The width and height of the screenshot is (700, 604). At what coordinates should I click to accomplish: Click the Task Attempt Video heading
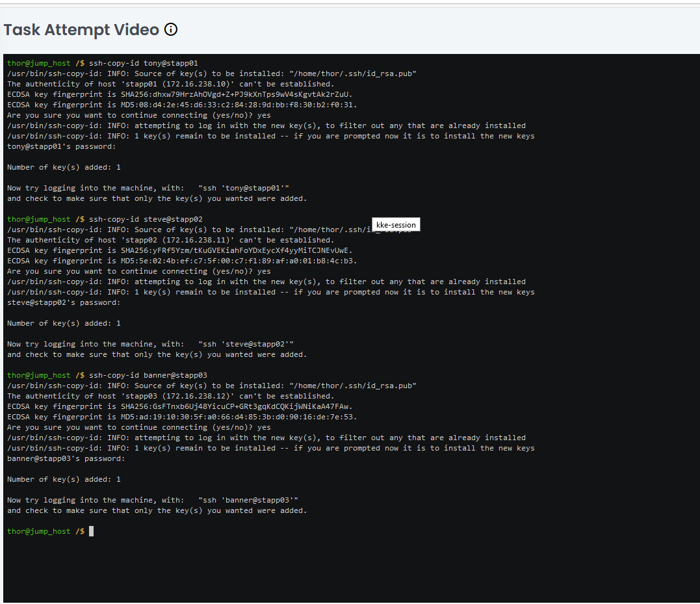coord(81,30)
